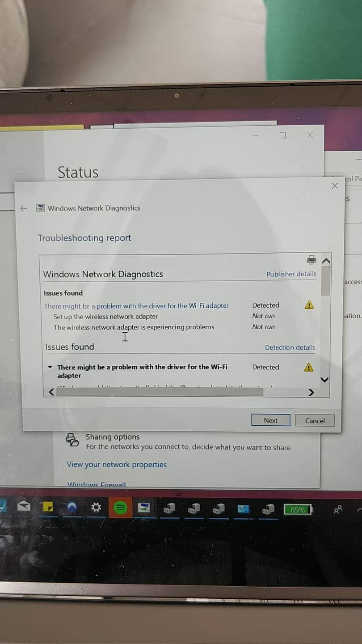Viewport: 362px width, 644px height.
Task: Select 'The wireless network adapter is experiencing problems'
Action: (x=134, y=327)
